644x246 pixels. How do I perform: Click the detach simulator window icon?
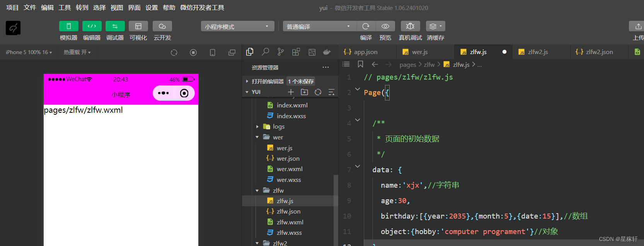(232, 53)
